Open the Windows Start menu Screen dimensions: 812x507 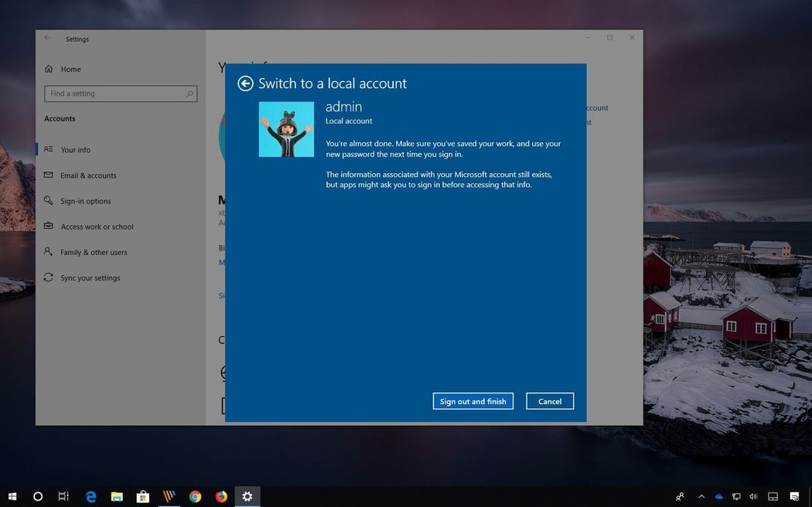12,496
